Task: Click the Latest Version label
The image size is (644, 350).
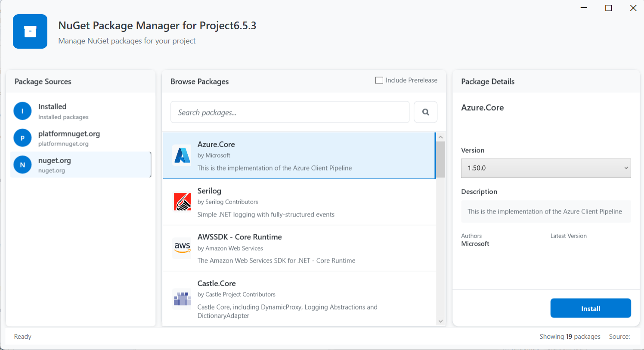Action: (x=569, y=236)
